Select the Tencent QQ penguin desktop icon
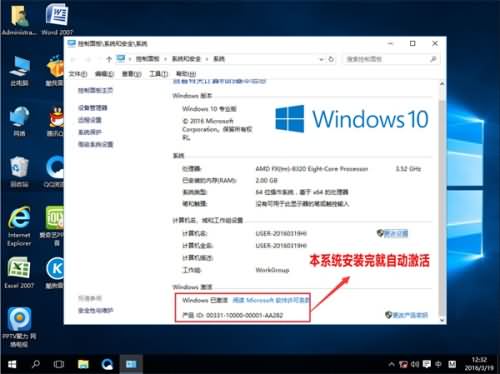The image size is (500, 374). pyautogui.click(x=55, y=121)
